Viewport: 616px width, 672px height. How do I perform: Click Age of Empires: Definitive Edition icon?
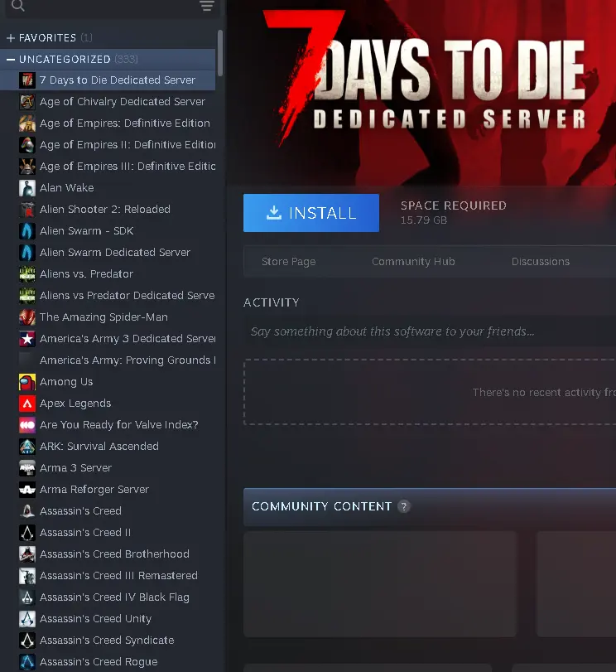tap(27, 123)
